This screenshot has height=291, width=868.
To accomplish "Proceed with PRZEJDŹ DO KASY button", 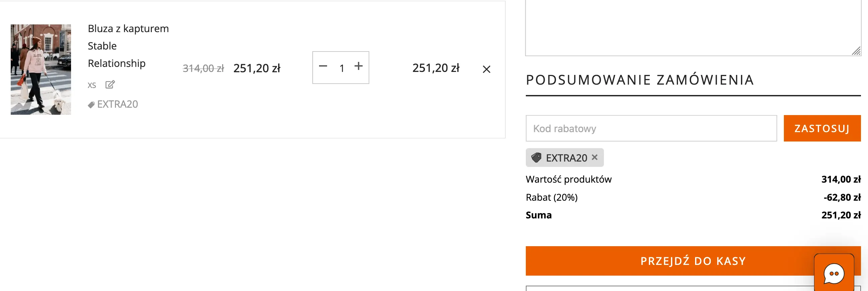I will tap(693, 261).
